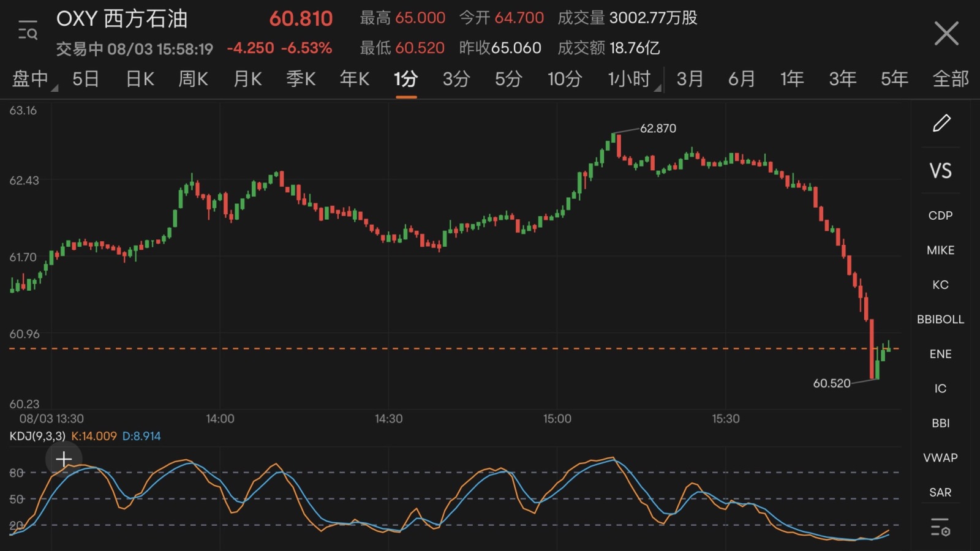The image size is (980, 551).
Task: Enable the MIKE indicator
Action: (940, 250)
